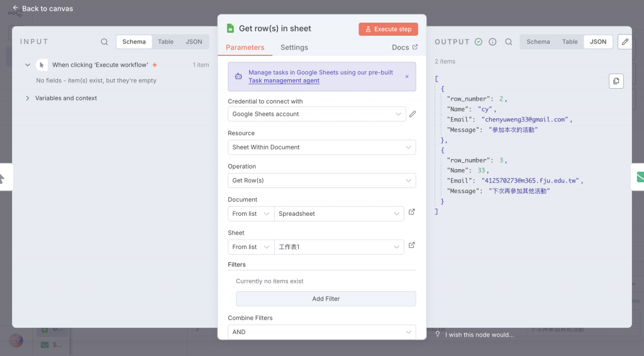The height and width of the screenshot is (356, 644).
Task: Go to previous node on left edge
Action: coord(4,177)
